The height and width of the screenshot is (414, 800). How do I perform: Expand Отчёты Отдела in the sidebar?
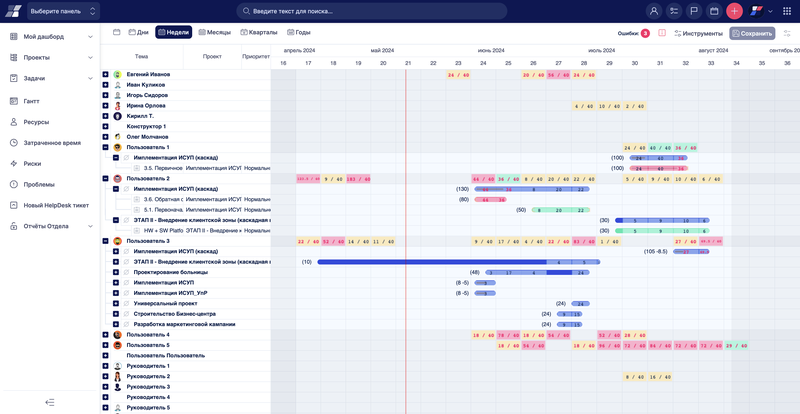point(90,226)
